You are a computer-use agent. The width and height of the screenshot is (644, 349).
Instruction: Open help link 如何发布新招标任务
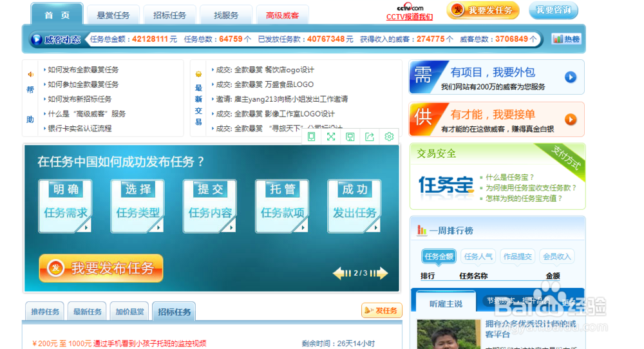pyautogui.click(x=80, y=99)
